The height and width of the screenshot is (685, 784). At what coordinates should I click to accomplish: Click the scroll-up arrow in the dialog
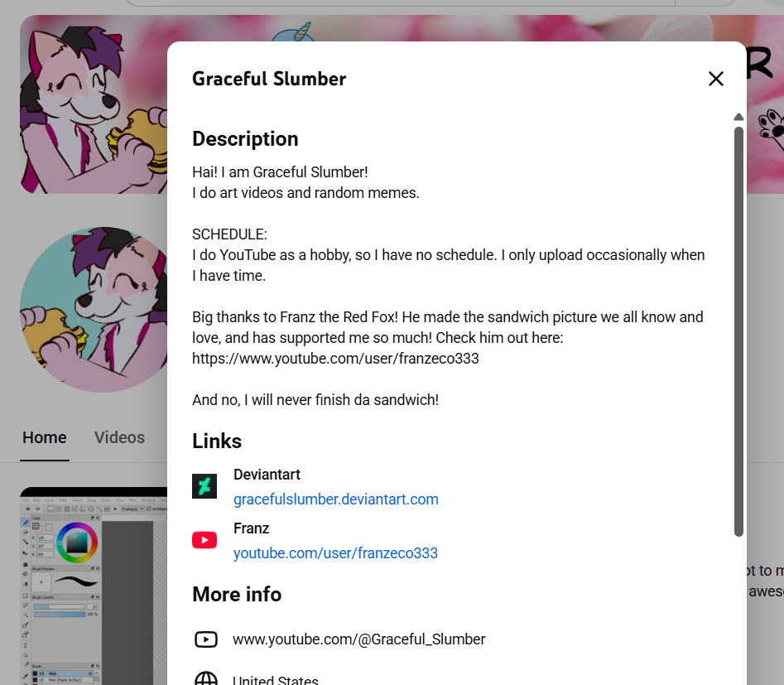[738, 117]
